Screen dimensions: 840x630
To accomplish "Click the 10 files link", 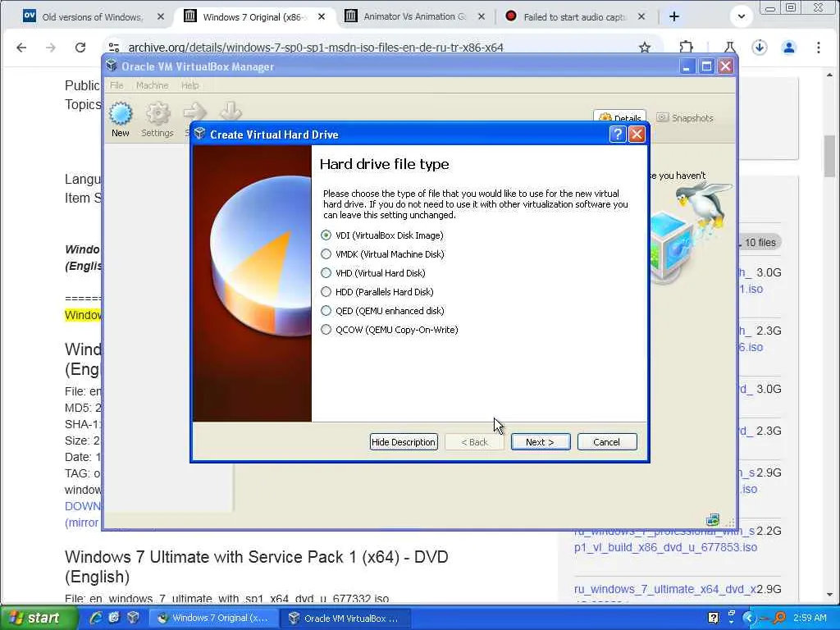I will [x=760, y=243].
